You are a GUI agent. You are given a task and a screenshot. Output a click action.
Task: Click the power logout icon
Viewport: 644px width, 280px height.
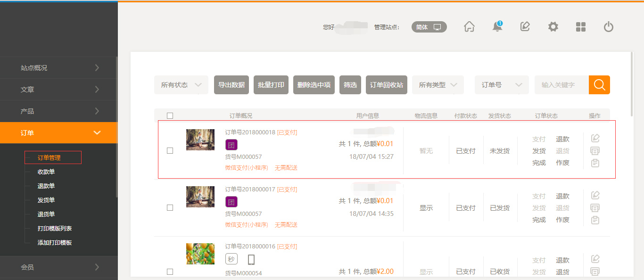pos(609,27)
